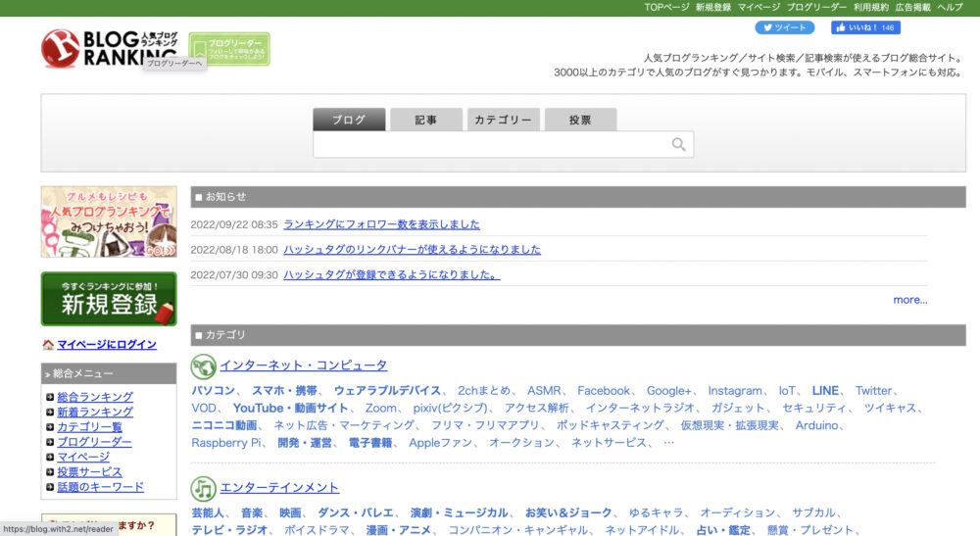
Task: Click the search magnifier icon
Action: click(x=679, y=144)
